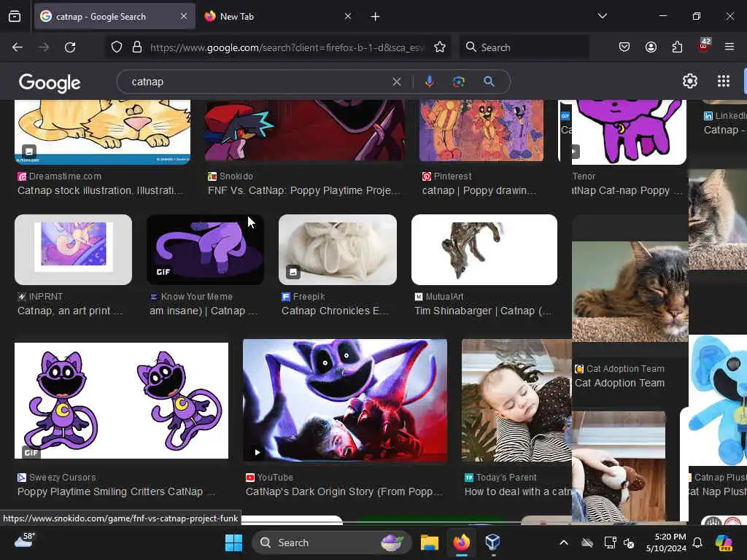Open blue plush toy thumbnail
The height and width of the screenshot is (560, 747).
pos(718,400)
